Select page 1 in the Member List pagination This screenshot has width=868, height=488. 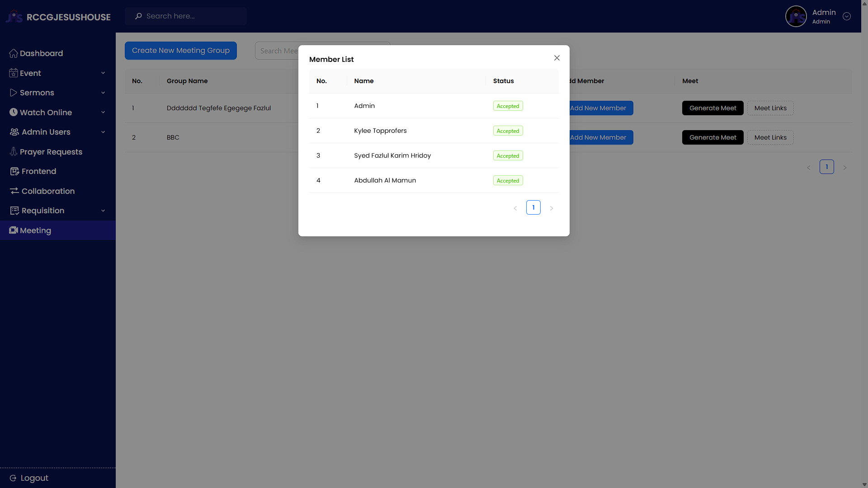tap(533, 207)
